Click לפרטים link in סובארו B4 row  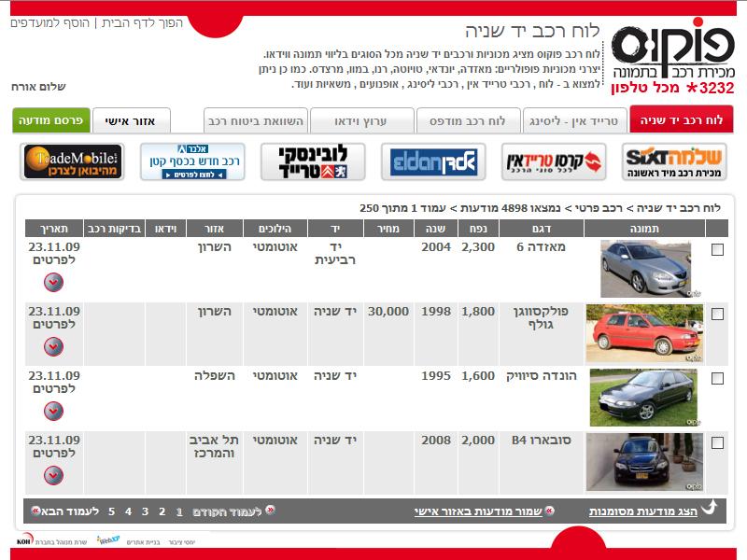[x=54, y=453]
